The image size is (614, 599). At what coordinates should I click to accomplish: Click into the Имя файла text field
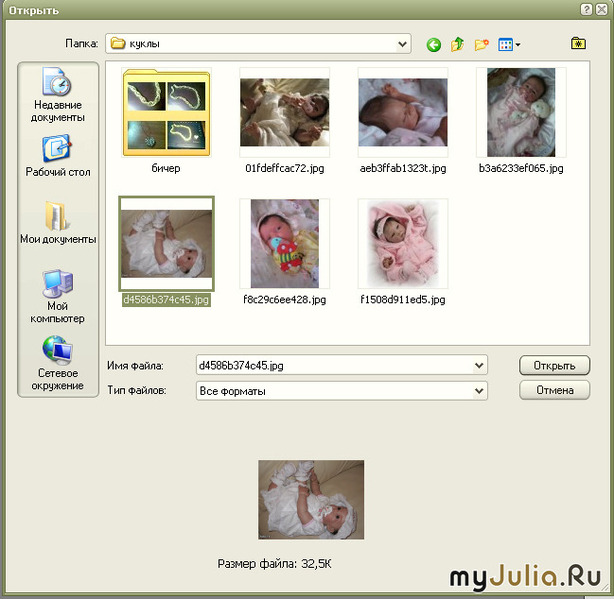click(334, 366)
